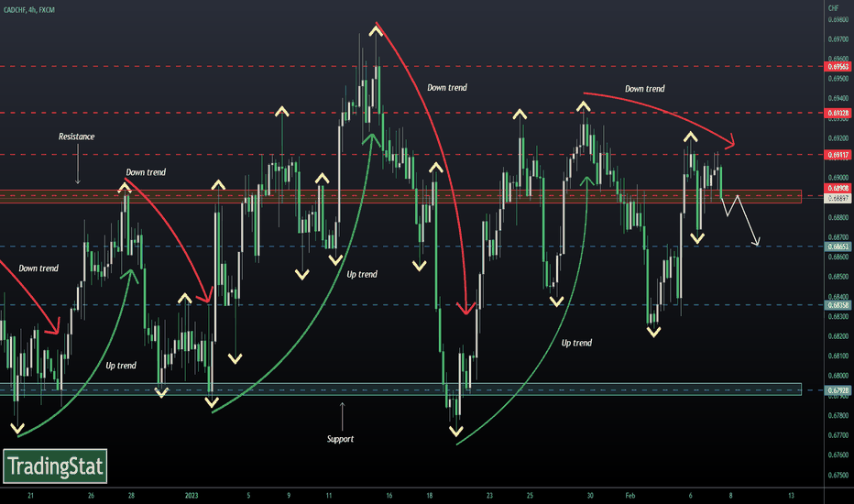The image size is (854, 504).
Task: Click the 0.68800 price axis value
Action: click(838, 217)
